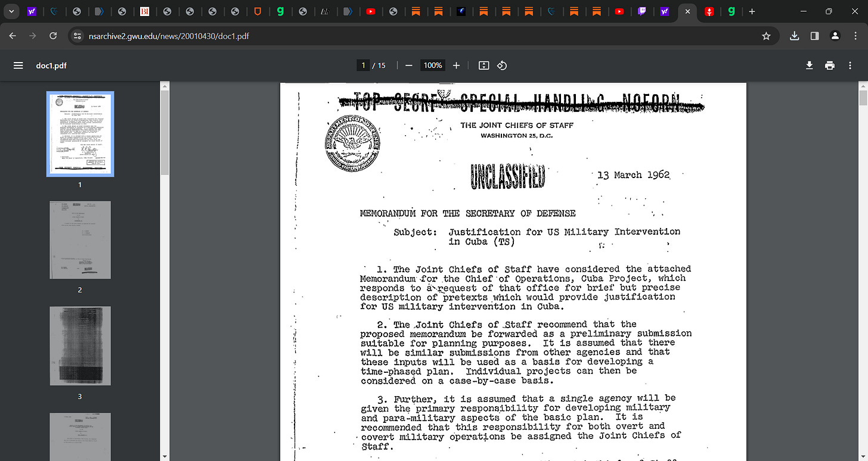The height and width of the screenshot is (461, 868).
Task: Open the Chrome downloads tray
Action: click(x=794, y=36)
